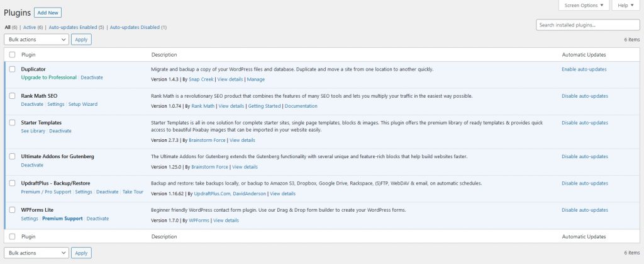Click UpdraftPlus Take Tour link

(x=133, y=192)
